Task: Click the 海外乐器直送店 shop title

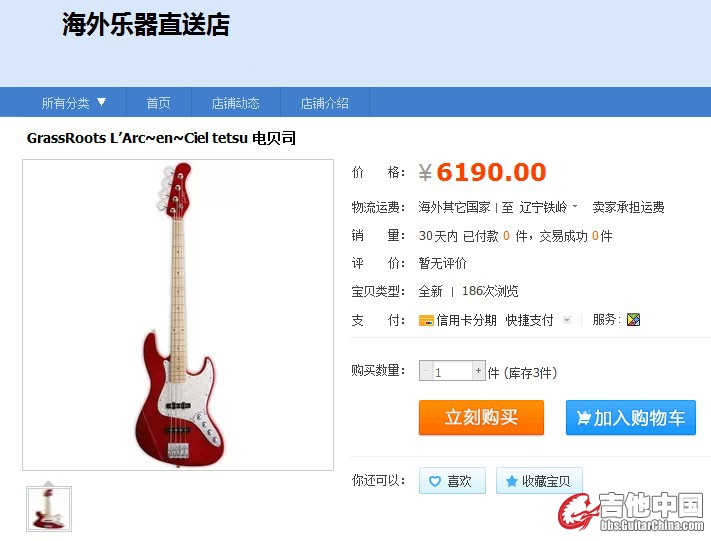Action: click(146, 24)
